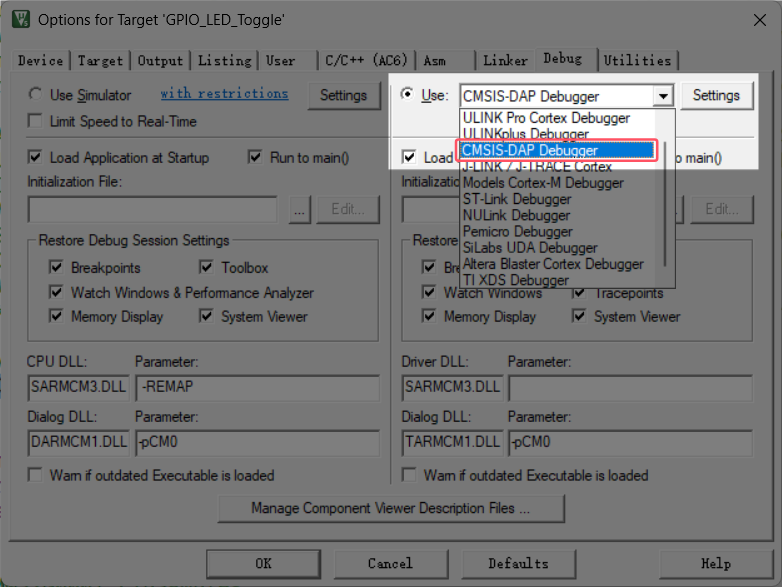782x587 pixels.
Task: Uncheck the Toolbox checkbox
Action: coord(206,268)
